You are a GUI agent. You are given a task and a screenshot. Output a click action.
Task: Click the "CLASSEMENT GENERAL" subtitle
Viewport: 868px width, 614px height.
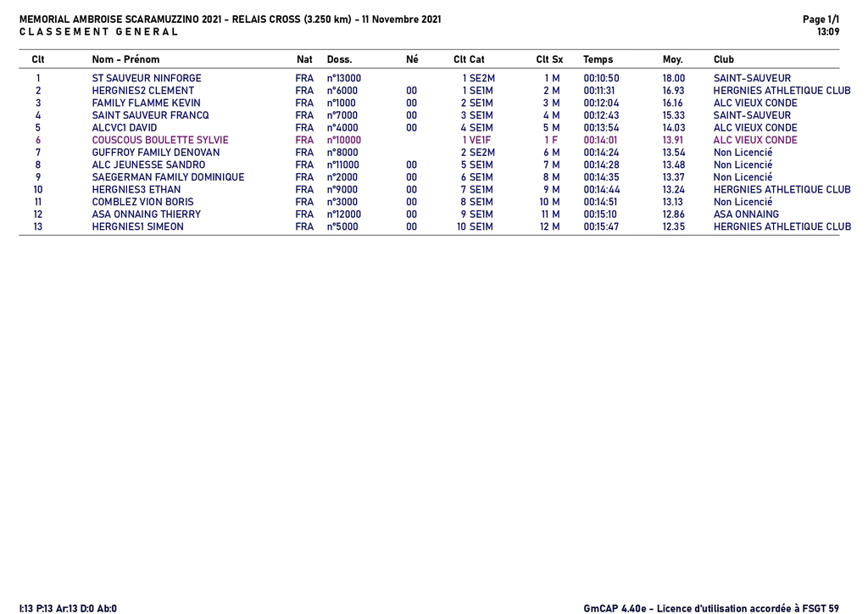(99, 32)
